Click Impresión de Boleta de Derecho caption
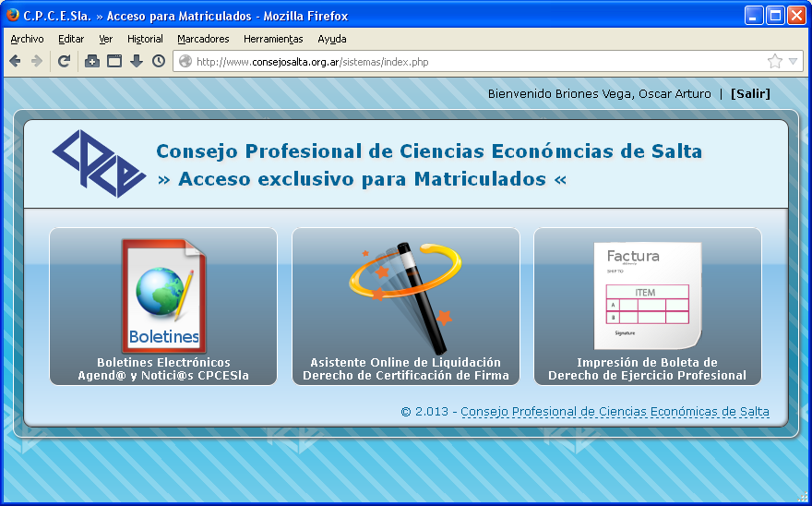Viewport: 812px width, 506px height. tap(648, 368)
